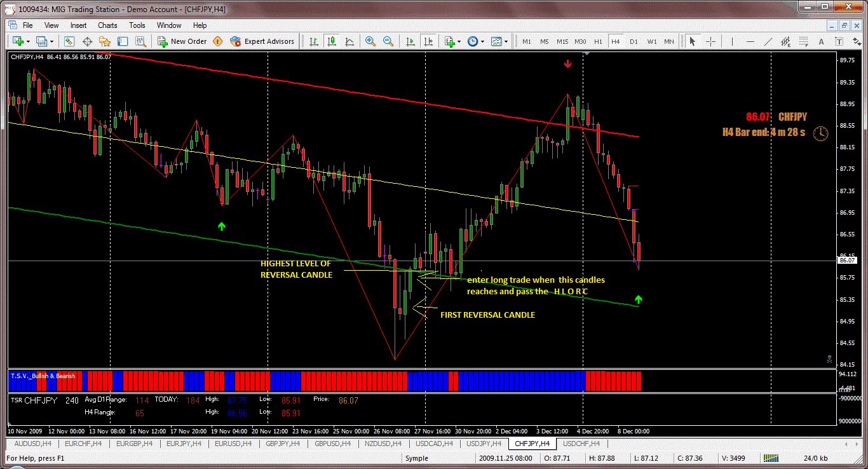The height and width of the screenshot is (469, 868).
Task: Open the Templates button
Action: coord(496,41)
